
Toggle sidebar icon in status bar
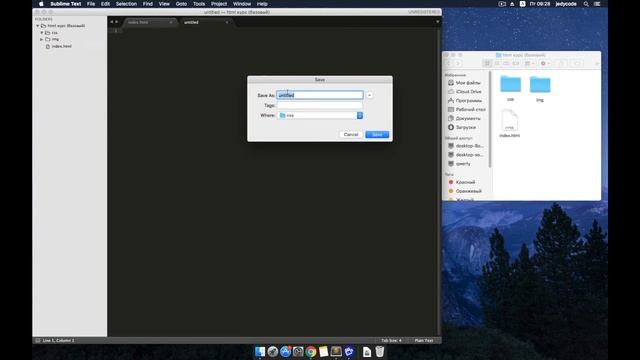(38, 340)
